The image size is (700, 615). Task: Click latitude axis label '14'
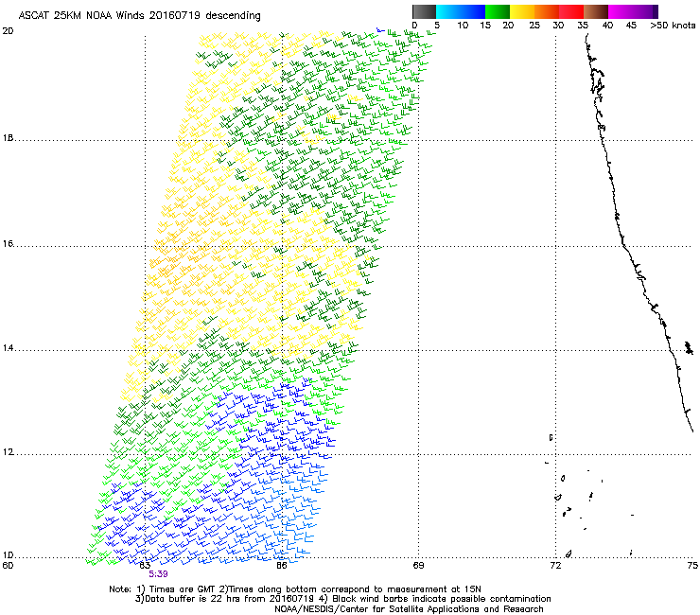tap(8, 348)
